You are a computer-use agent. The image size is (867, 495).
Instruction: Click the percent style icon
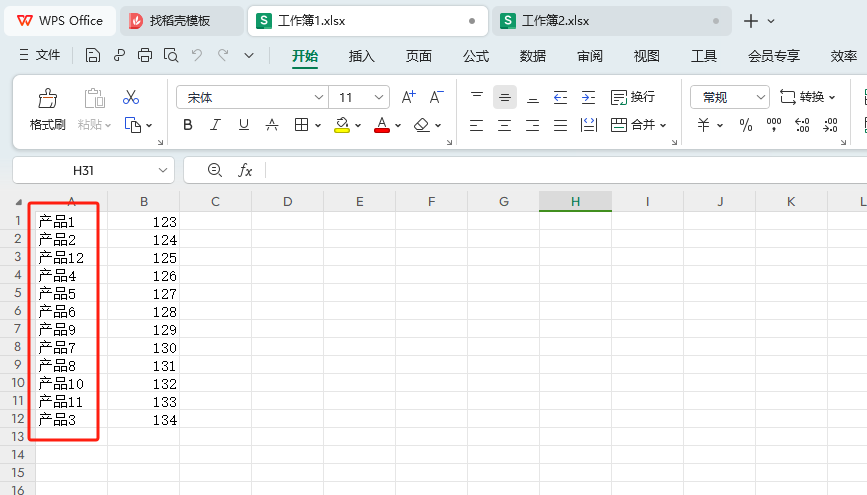(x=745, y=125)
